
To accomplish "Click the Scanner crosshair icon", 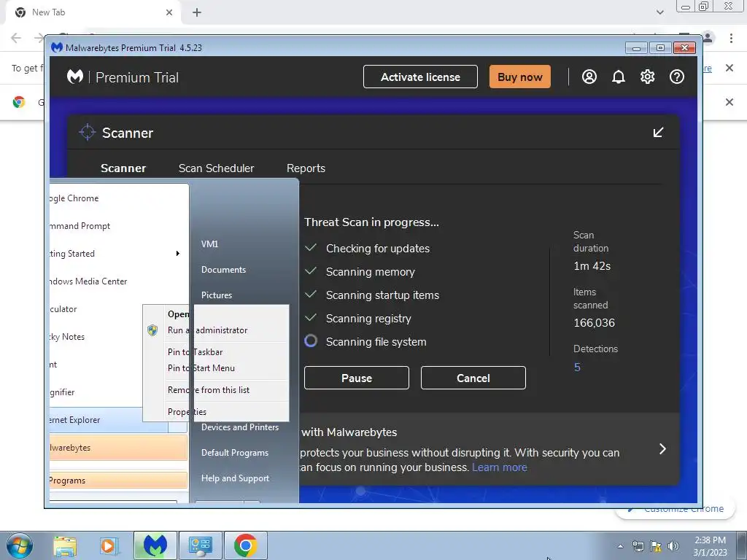I will [x=88, y=133].
